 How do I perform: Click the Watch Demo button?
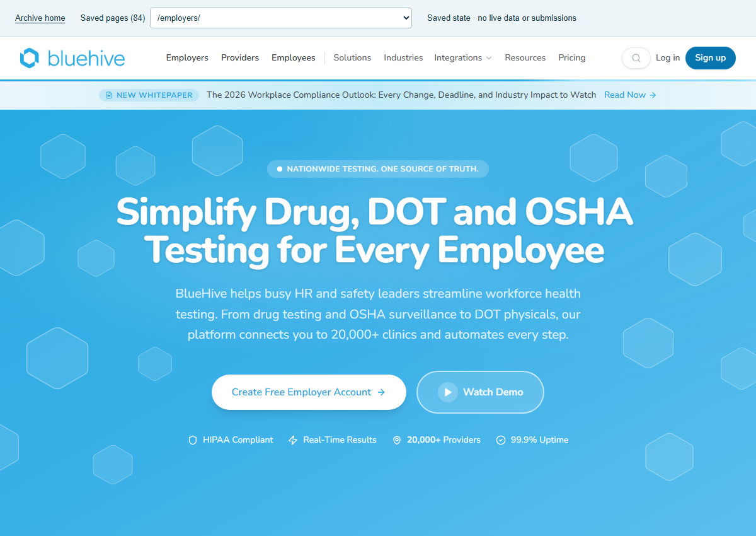pos(480,392)
